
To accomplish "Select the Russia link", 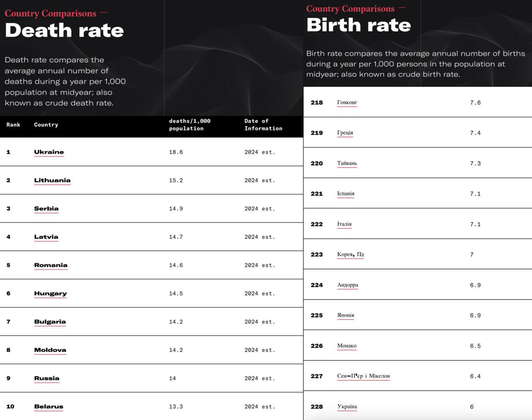I will tap(47, 378).
